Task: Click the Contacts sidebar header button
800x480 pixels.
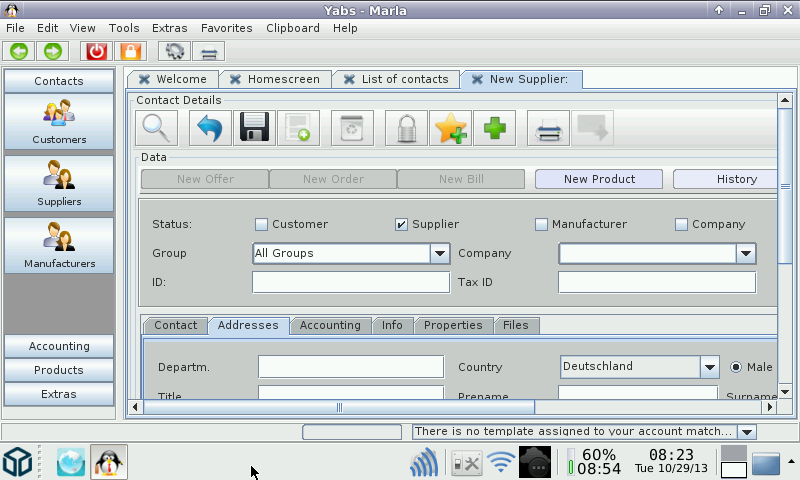Action: pyautogui.click(x=59, y=81)
